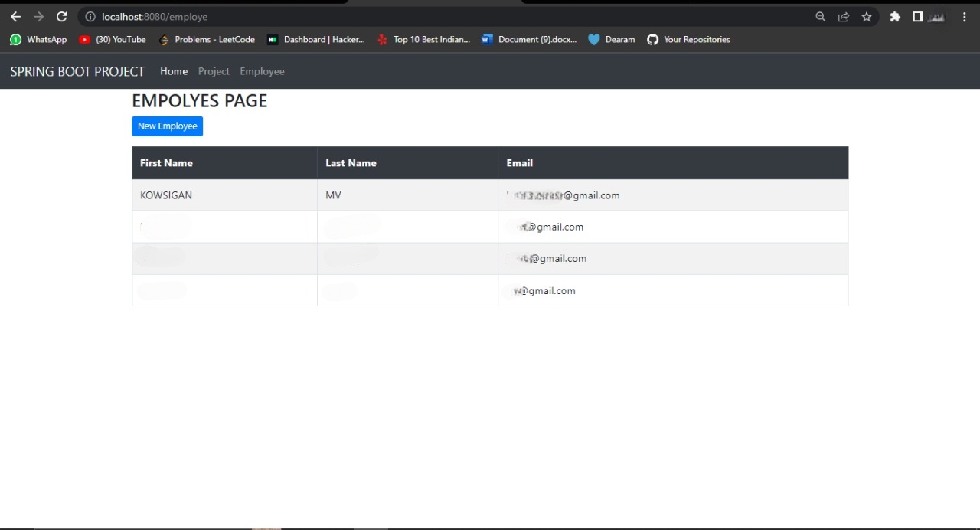Open the YouTube bookmark
Viewport: 980px width, 530px height.
point(112,39)
